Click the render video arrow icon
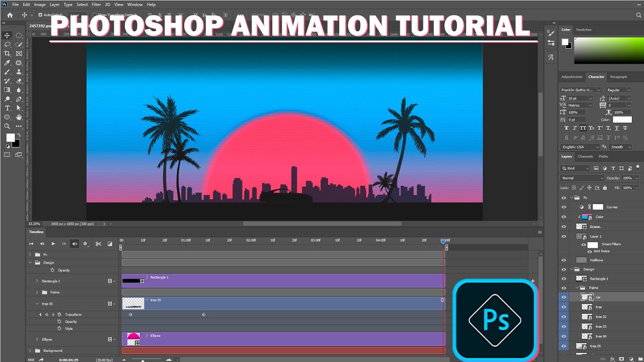The width and height of the screenshot is (644, 362). click(41, 359)
